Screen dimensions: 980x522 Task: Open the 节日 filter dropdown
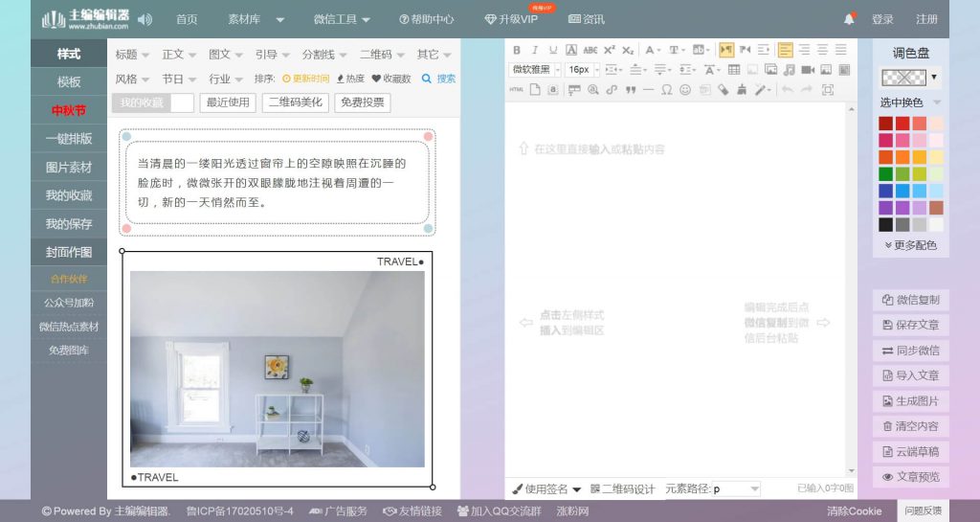click(179, 79)
